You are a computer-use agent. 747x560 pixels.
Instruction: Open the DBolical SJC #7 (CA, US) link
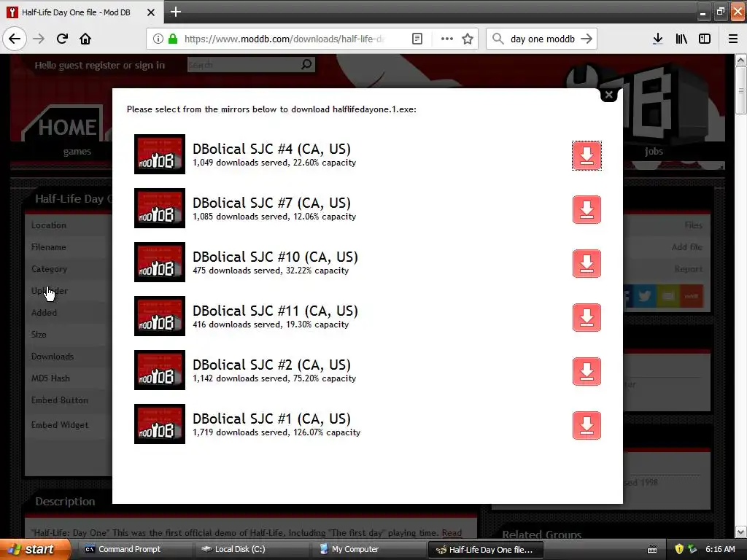click(x=271, y=203)
